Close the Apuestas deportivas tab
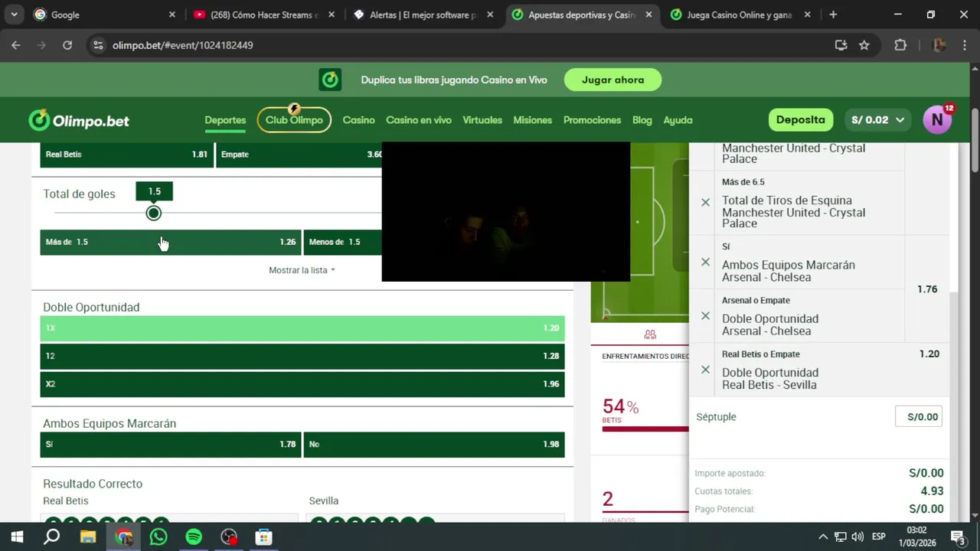The image size is (980, 551). point(649,15)
